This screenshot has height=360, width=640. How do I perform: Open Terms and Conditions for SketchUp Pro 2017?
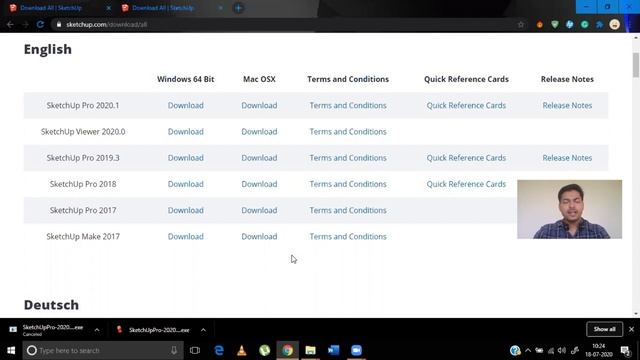[x=348, y=210]
